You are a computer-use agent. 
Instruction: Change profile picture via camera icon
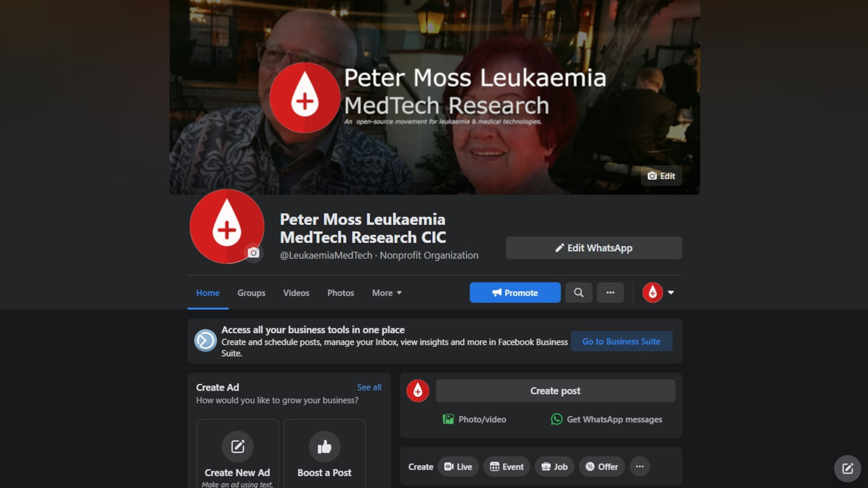(x=254, y=253)
